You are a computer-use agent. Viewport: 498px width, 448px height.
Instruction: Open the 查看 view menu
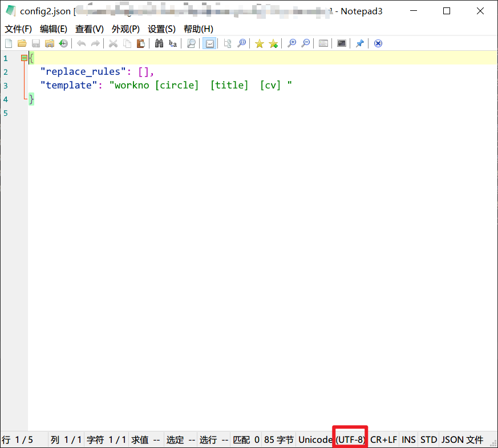pyautogui.click(x=89, y=29)
